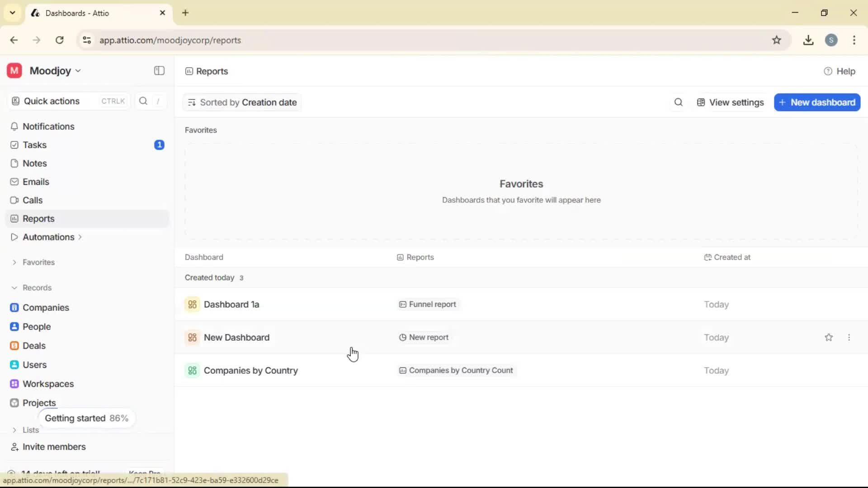868x488 pixels.
Task: Open the Deals section
Action: [x=33, y=346]
